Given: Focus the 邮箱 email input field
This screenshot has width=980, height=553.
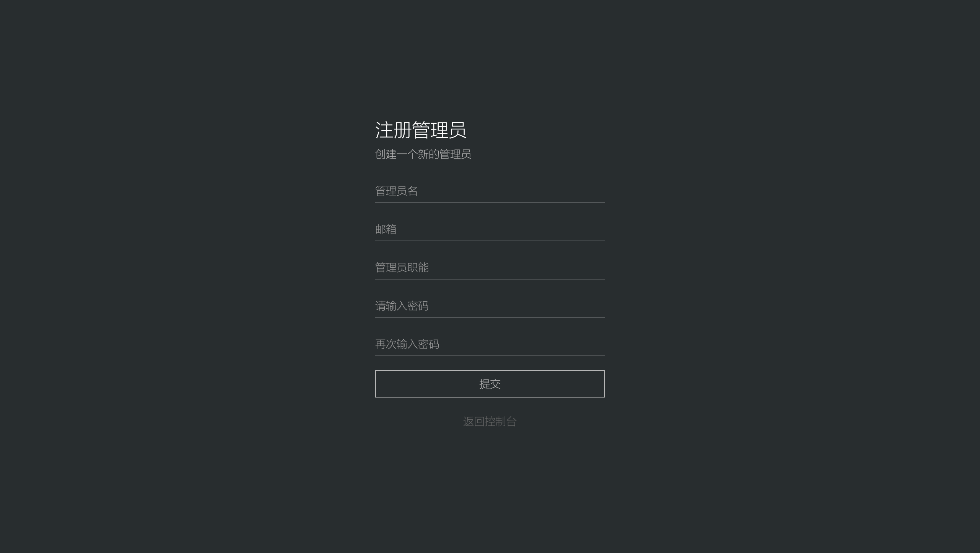Looking at the screenshot, I should click(x=490, y=229).
